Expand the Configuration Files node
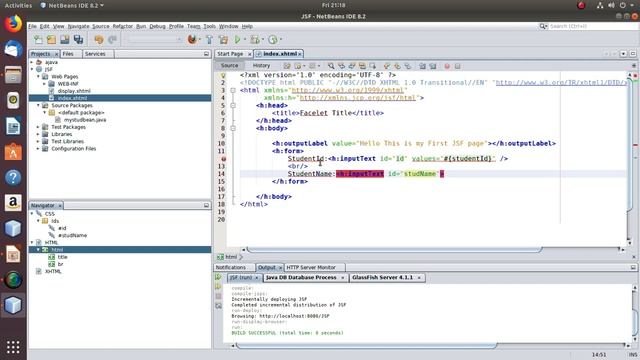640x360 pixels. [x=38, y=149]
